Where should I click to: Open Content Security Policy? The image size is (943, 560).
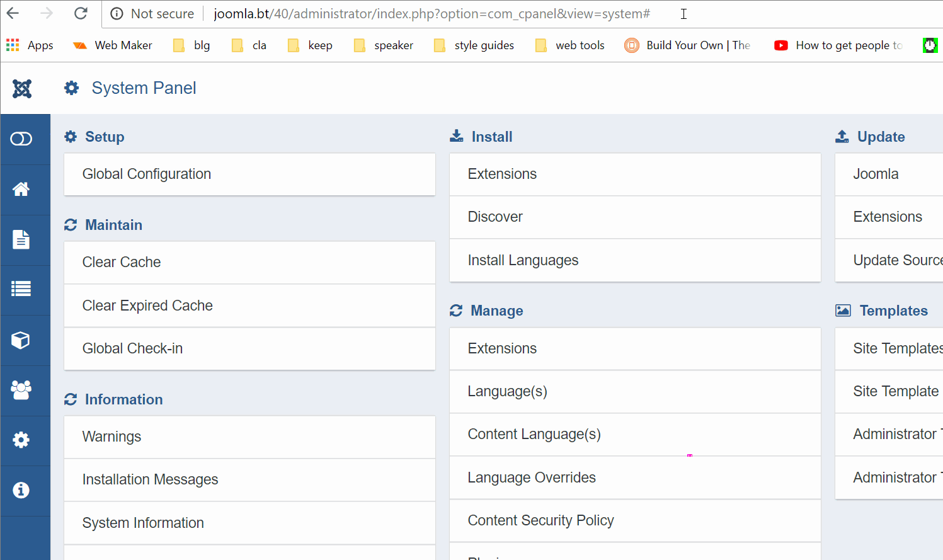(635, 520)
